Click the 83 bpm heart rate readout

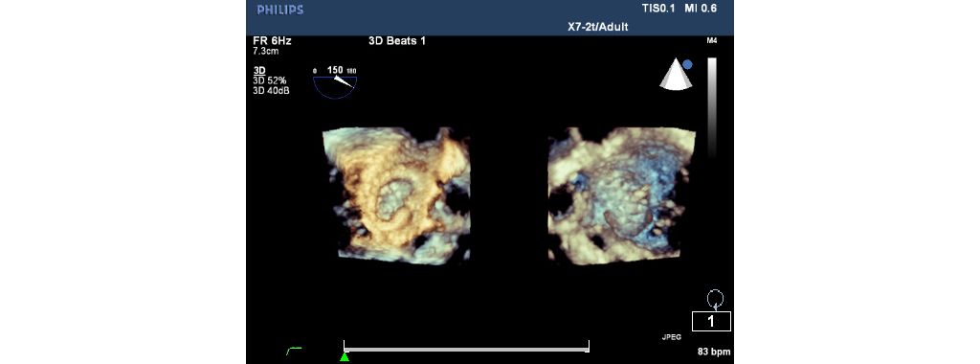[714, 353]
